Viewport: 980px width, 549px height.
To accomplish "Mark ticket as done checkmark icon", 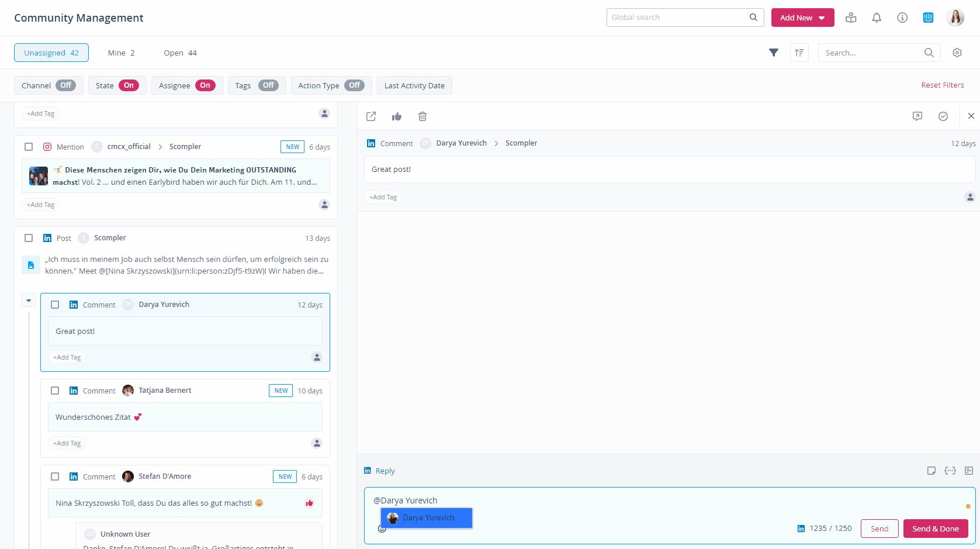I will pos(943,116).
